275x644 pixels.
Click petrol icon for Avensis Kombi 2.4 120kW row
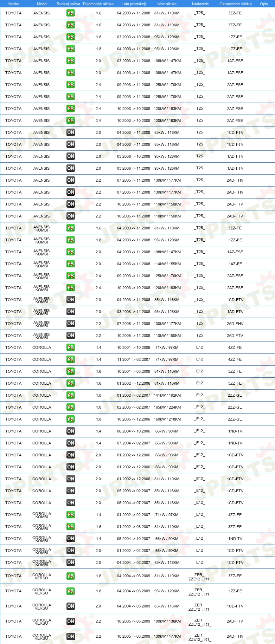click(x=71, y=288)
